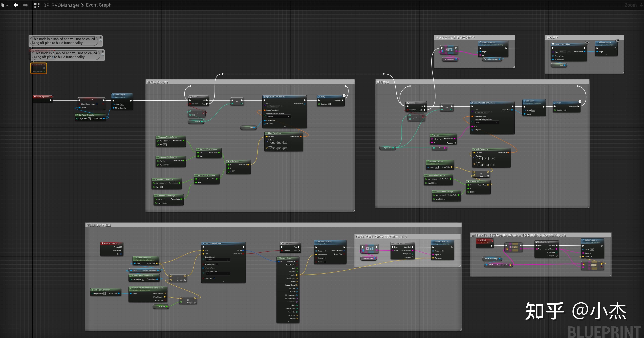Click the Delay node's clock icon in obstacle section

pyautogui.click(x=344, y=95)
